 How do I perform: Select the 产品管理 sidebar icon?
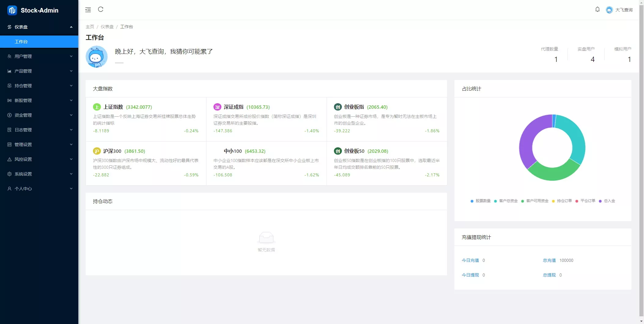pyautogui.click(x=9, y=71)
